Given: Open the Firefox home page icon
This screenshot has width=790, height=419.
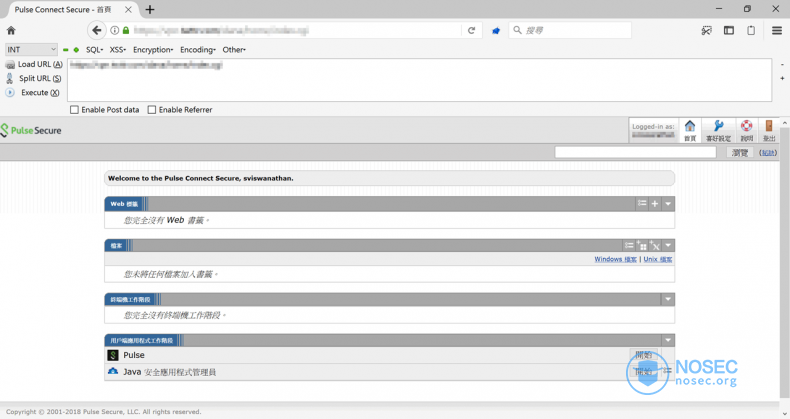Looking at the screenshot, I should coord(11,30).
